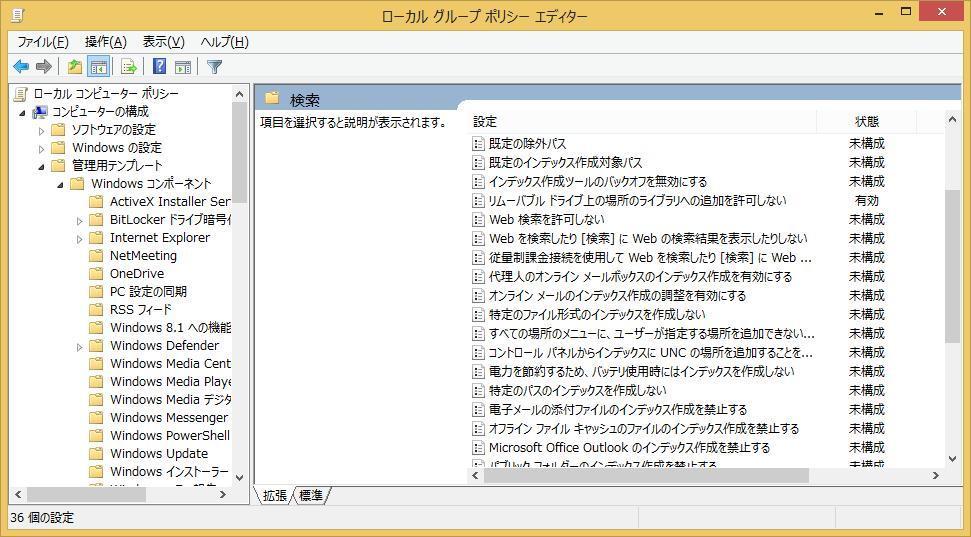Collapse the コンピューターの構成 node

point(22,113)
